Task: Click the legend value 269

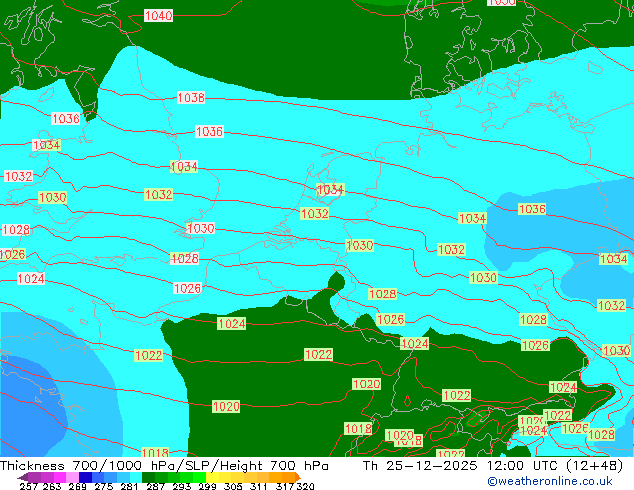Action: [77, 486]
